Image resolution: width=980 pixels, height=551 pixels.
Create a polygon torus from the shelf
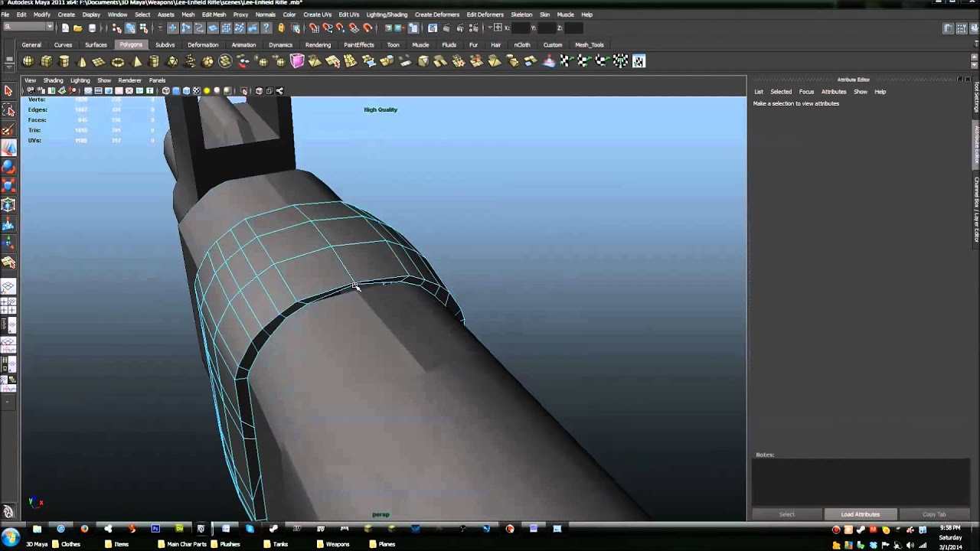pos(118,61)
